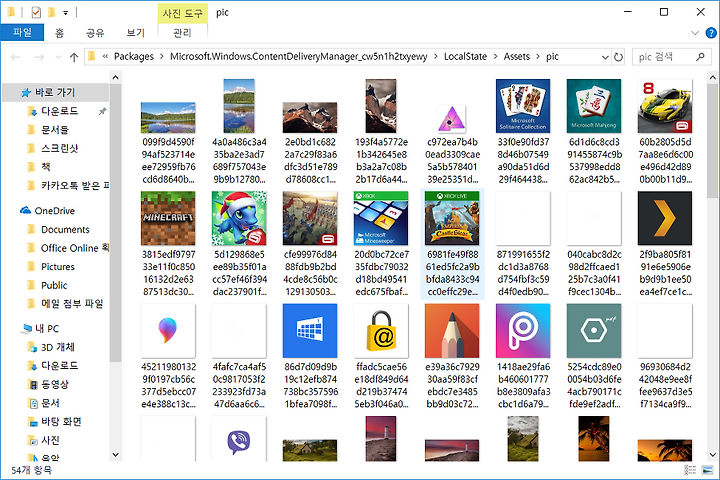Select the mountain peaks file 2e0bd1c682
The height and width of the screenshot is (480, 720).
tap(310, 118)
